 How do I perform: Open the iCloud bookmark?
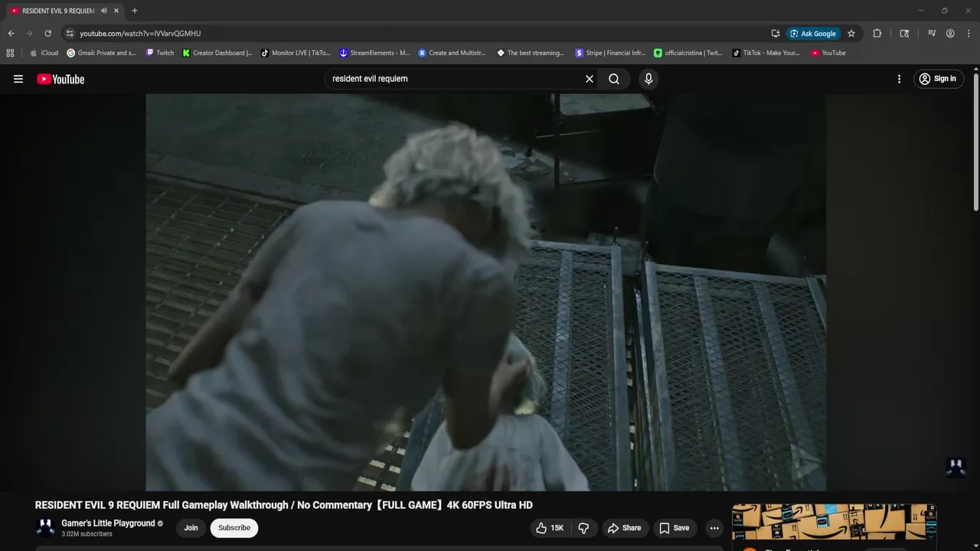point(44,53)
